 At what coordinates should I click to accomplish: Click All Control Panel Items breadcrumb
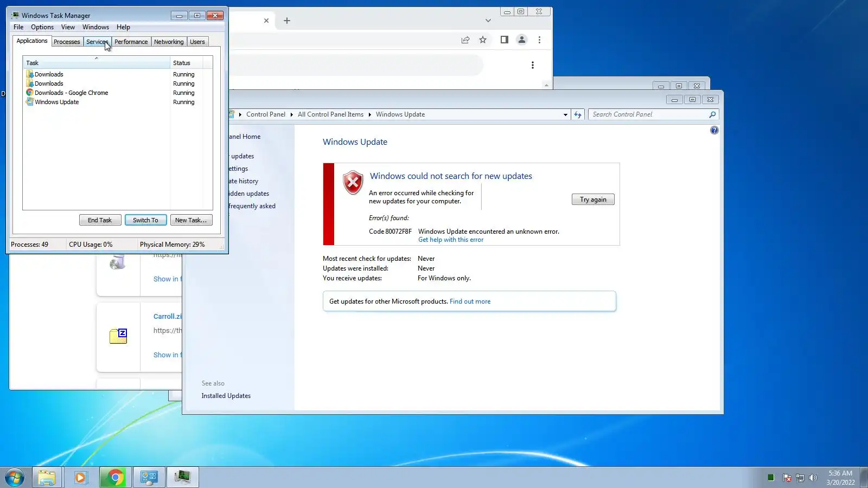click(330, 114)
